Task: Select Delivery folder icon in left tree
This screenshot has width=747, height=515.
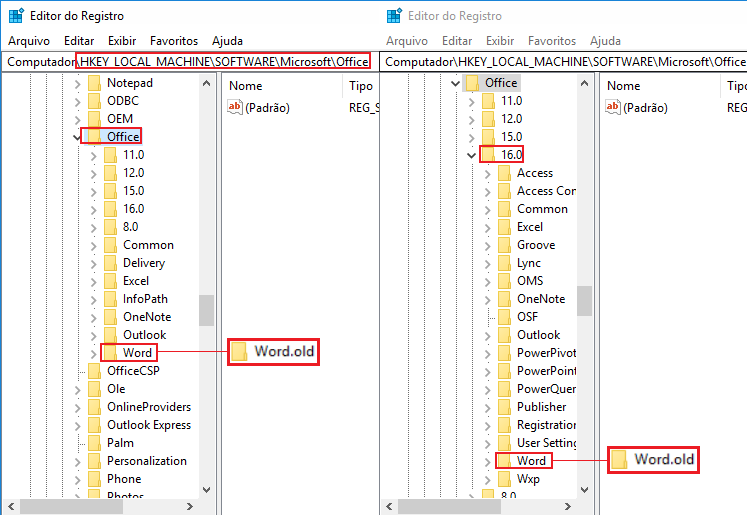Action: click(x=110, y=263)
